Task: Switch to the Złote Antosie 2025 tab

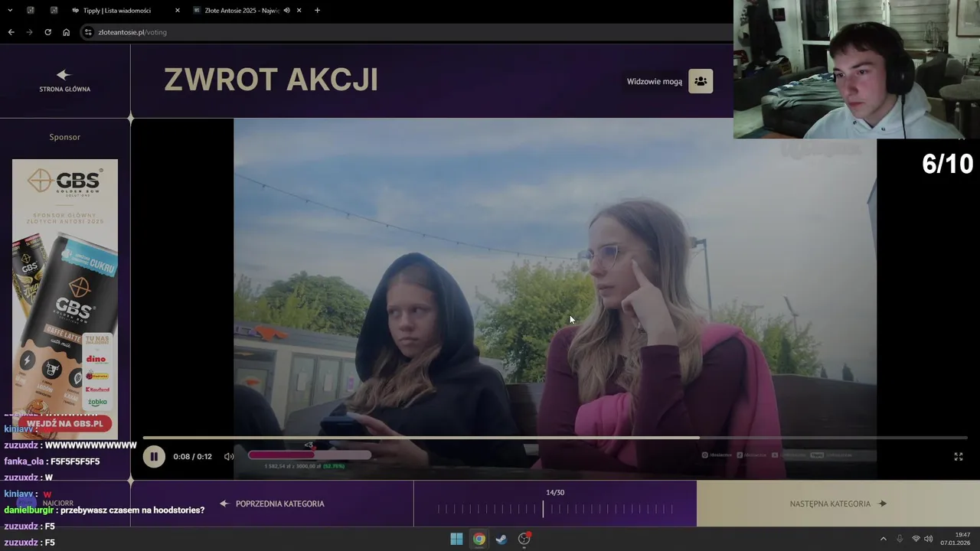Action: click(241, 11)
